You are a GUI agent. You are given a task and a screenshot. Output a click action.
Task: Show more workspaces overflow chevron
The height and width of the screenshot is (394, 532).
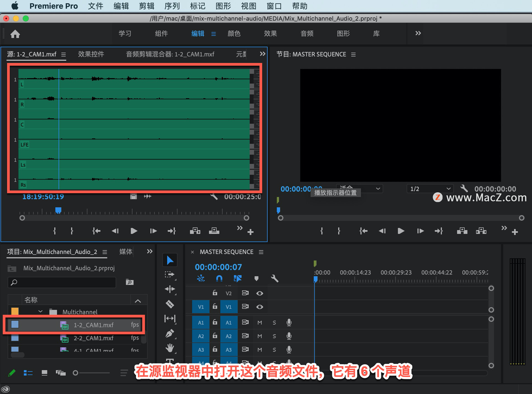(418, 33)
